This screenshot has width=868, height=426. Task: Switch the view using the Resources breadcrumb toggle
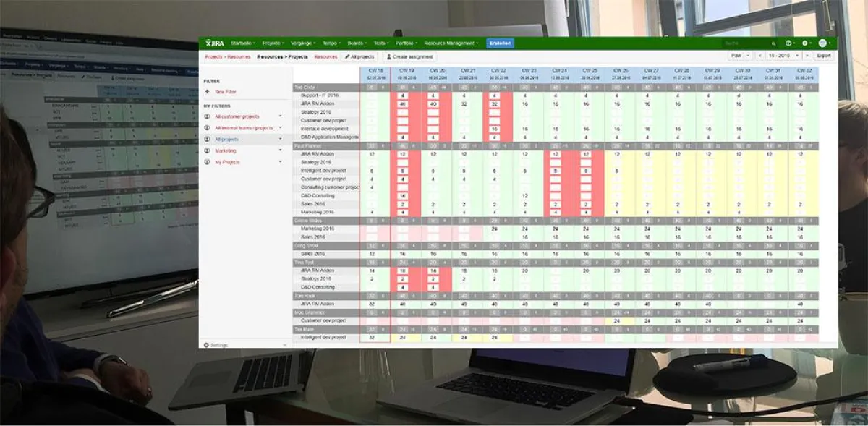[325, 57]
